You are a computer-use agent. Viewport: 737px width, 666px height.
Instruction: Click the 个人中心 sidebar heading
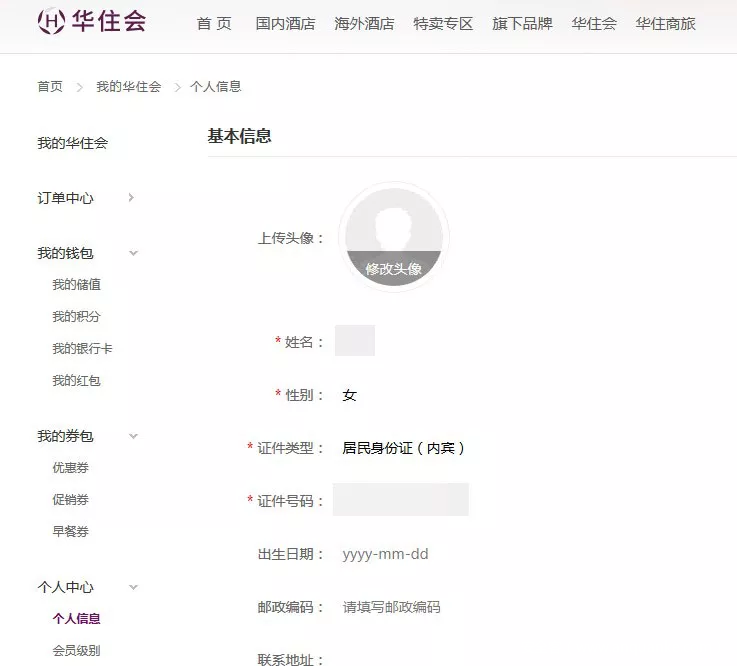(x=65, y=587)
